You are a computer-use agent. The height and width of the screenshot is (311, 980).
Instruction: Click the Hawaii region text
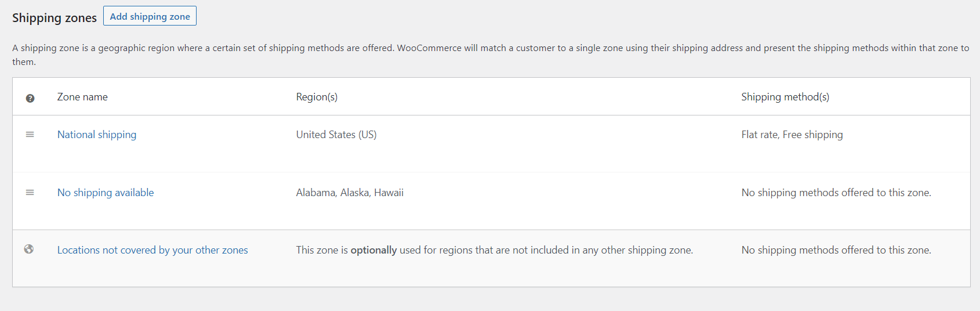[x=389, y=193]
